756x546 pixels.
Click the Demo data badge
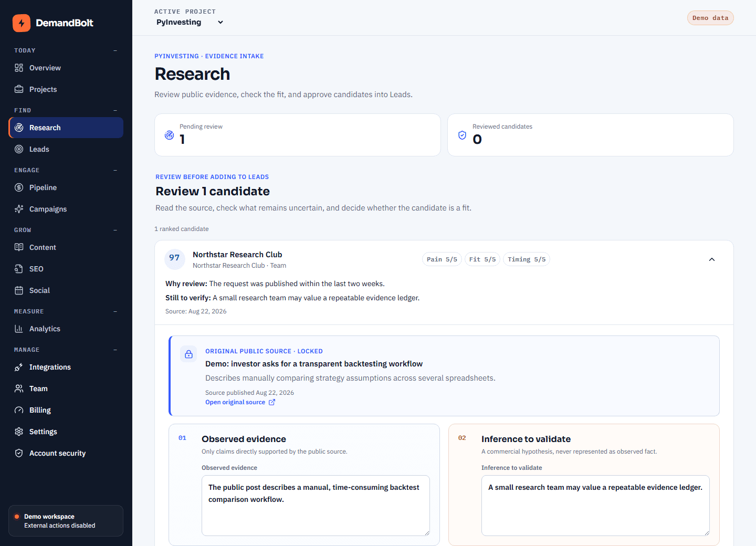click(710, 18)
